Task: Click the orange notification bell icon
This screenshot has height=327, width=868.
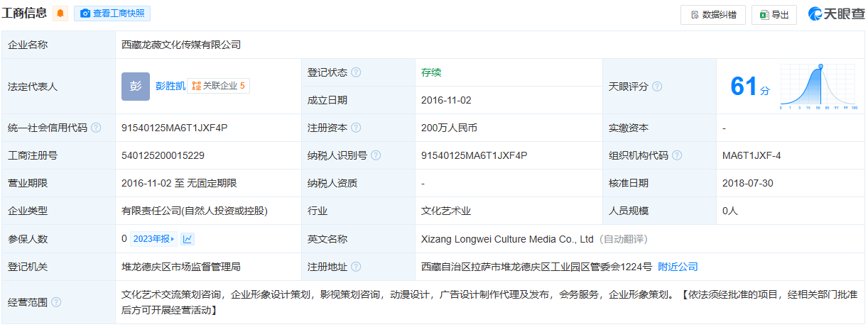Action: tap(61, 13)
